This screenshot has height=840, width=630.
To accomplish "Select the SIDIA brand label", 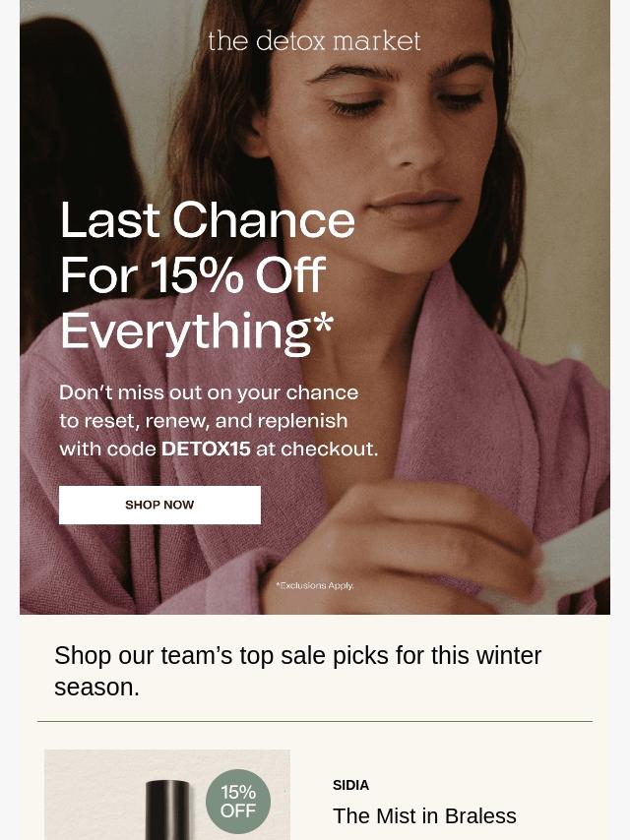I will (350, 785).
